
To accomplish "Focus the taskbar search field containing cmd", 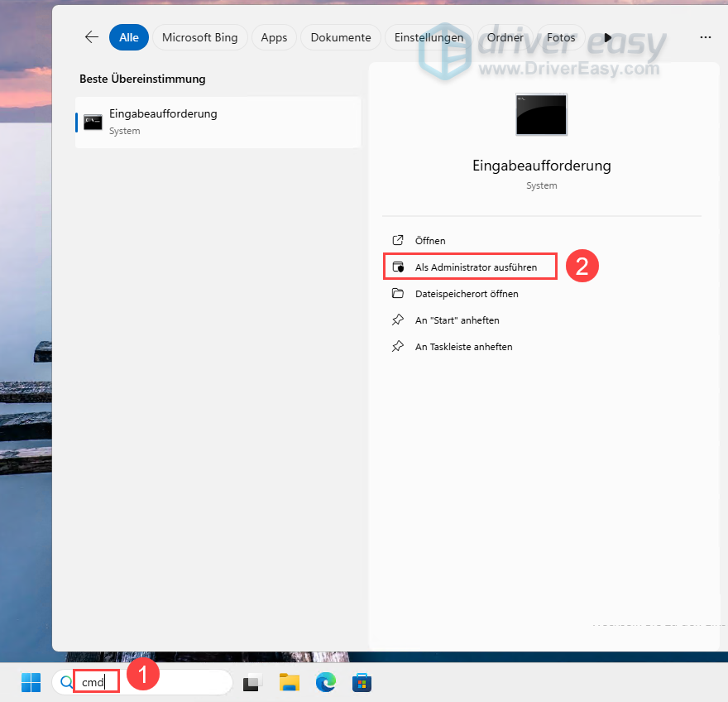I will pyautogui.click(x=142, y=682).
